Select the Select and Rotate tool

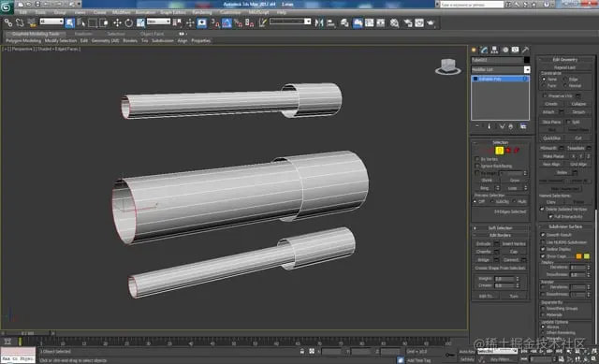(129, 22)
